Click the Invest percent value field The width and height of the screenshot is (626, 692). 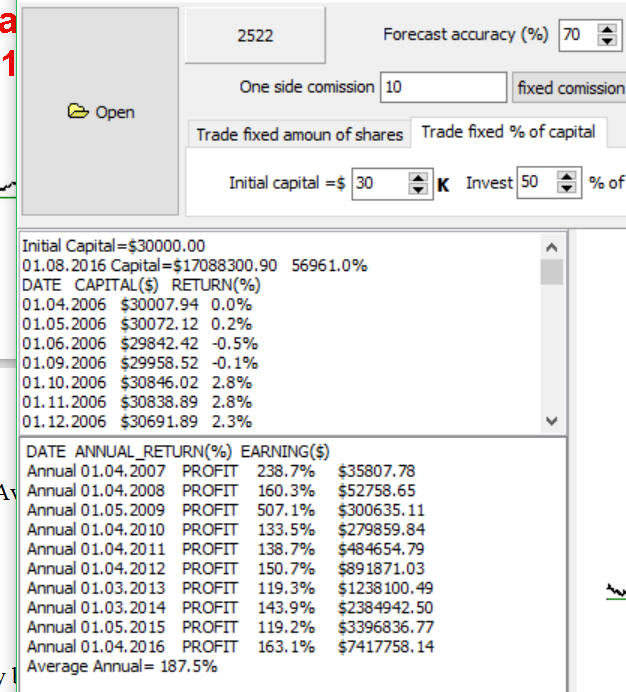point(533,183)
